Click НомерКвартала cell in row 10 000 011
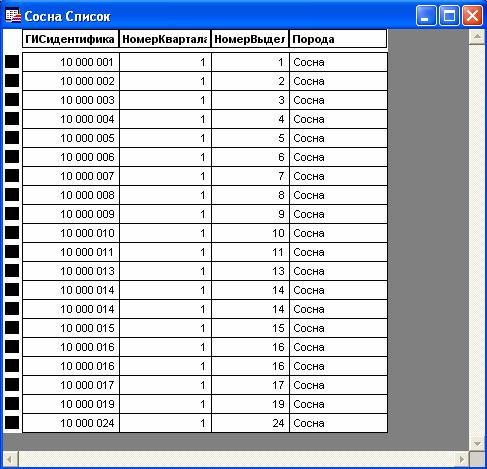This screenshot has width=487, height=469. pyautogui.click(x=165, y=252)
